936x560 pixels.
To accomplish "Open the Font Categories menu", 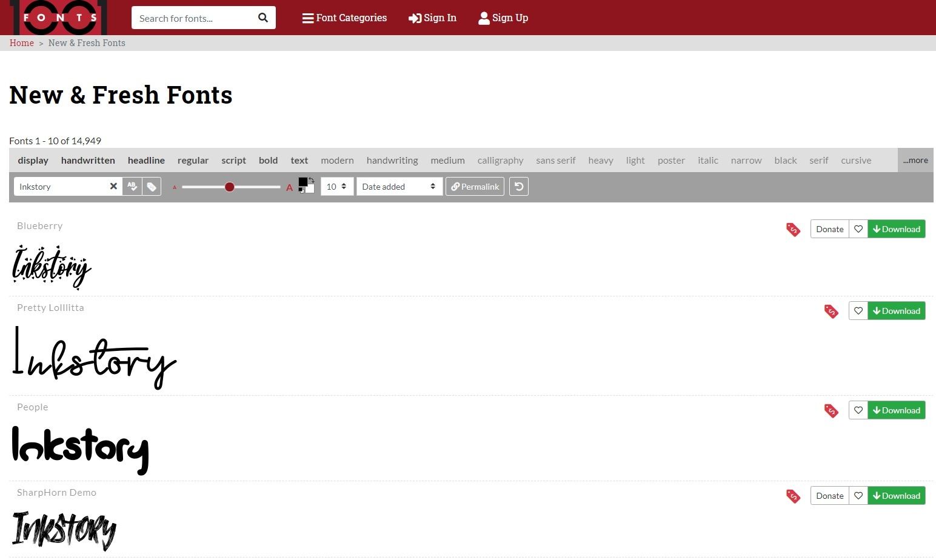I will (x=344, y=18).
